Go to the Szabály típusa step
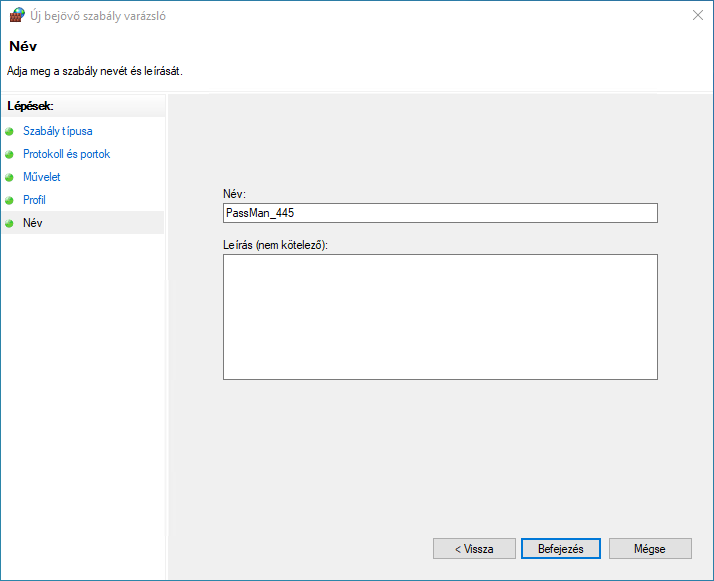Image resolution: width=714 pixels, height=581 pixels. [58, 131]
